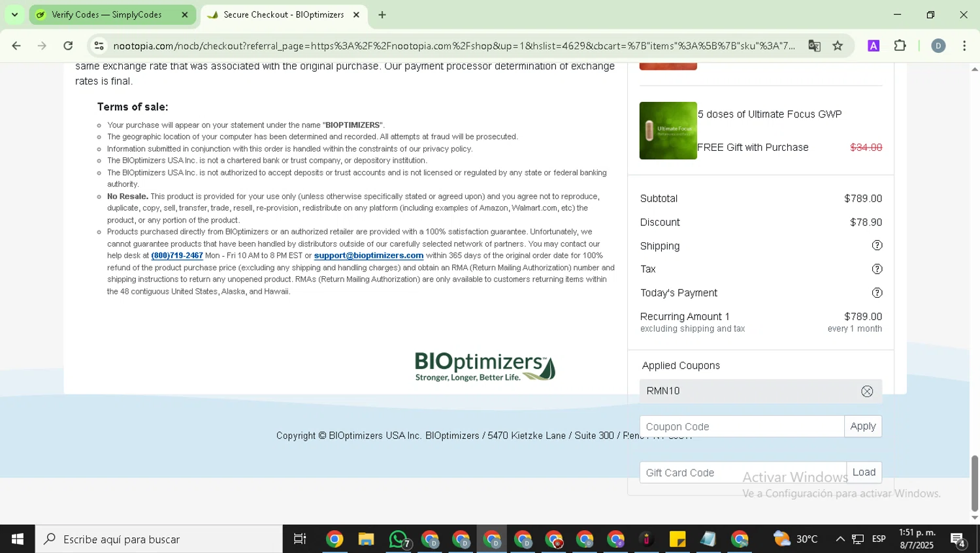Load the gift card code
Screen dimensions: 980x553
click(864, 472)
